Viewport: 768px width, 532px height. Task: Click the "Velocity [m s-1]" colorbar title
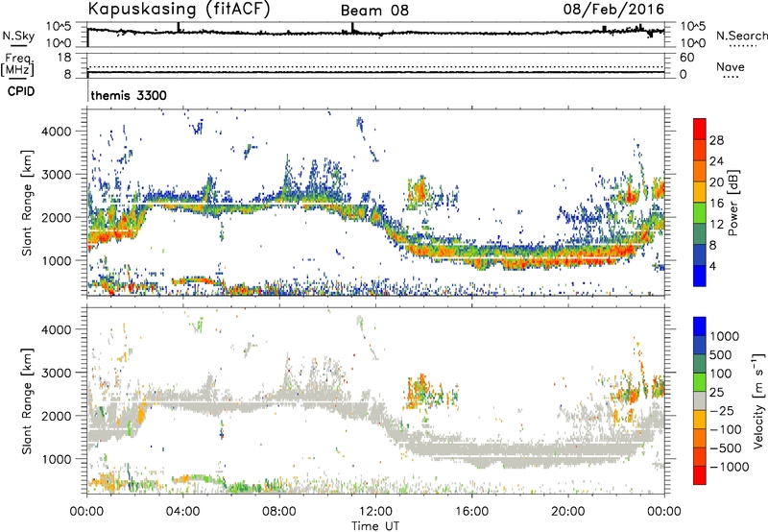click(758, 400)
